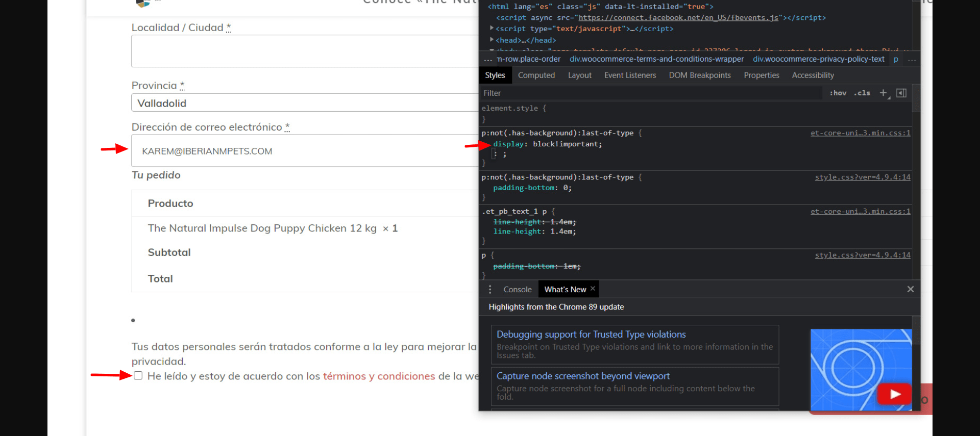Show more breadcrumbs via right ellipsis

912,60
